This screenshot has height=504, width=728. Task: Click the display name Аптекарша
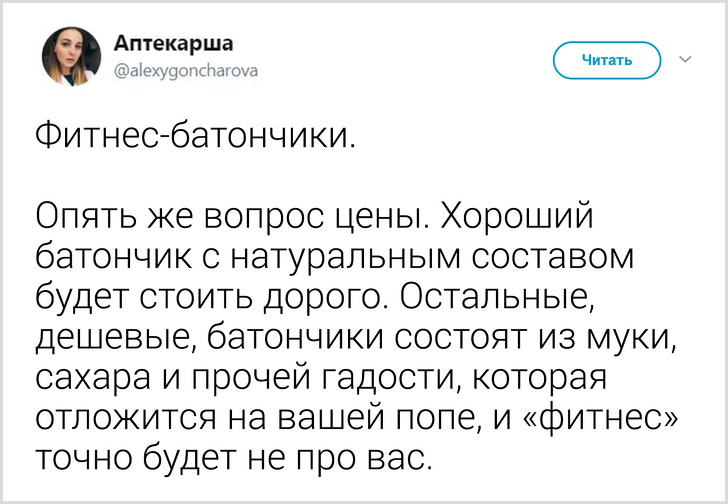coord(174,43)
